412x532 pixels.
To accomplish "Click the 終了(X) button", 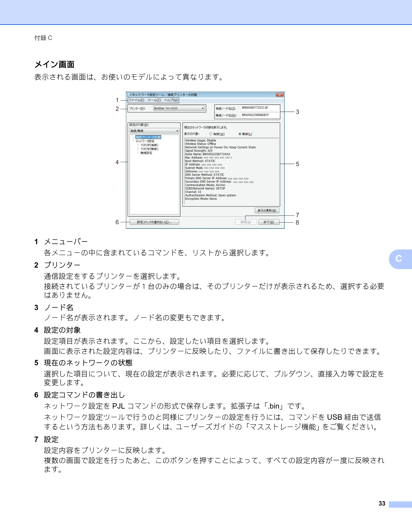I will [269, 222].
